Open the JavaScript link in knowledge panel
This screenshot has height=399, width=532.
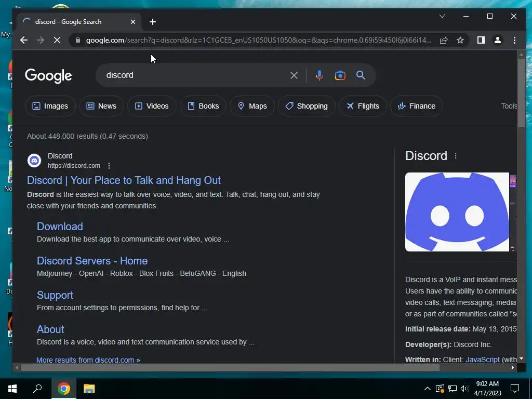483,360
